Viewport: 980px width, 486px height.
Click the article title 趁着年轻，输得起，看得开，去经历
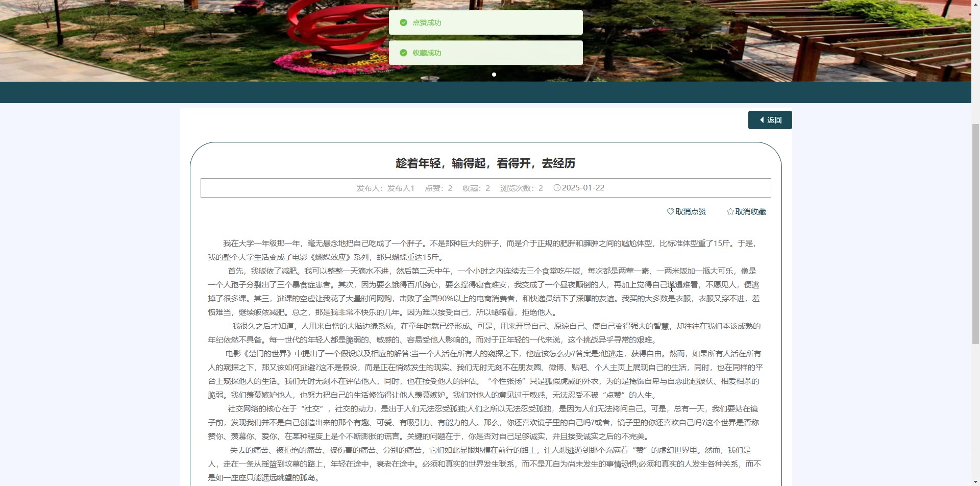[x=485, y=163]
